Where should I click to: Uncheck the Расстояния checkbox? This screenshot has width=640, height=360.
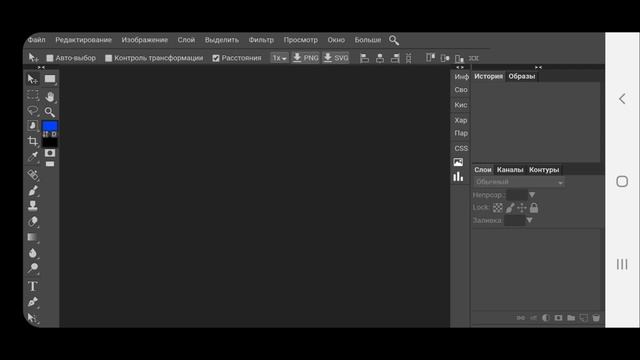pyautogui.click(x=216, y=58)
